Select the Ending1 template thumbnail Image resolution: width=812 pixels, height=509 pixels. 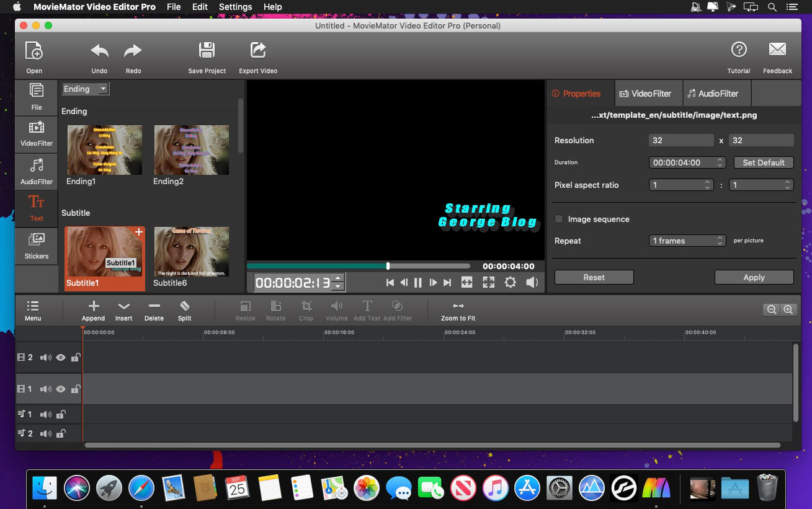tap(105, 150)
